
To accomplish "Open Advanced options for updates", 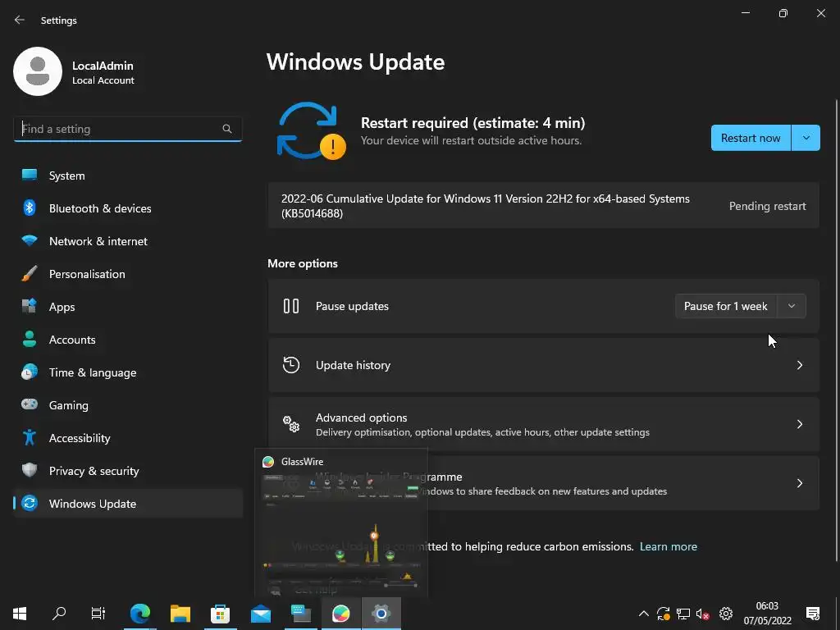I will (543, 424).
